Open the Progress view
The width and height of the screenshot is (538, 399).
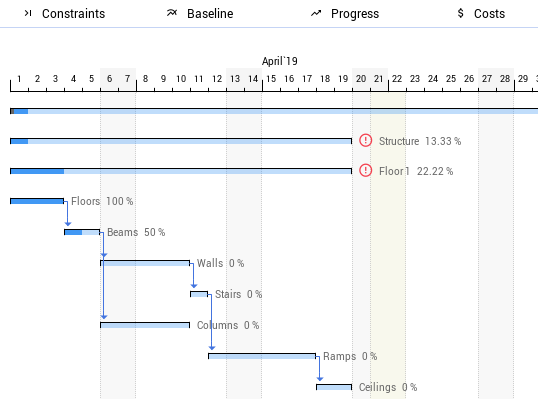click(x=345, y=14)
